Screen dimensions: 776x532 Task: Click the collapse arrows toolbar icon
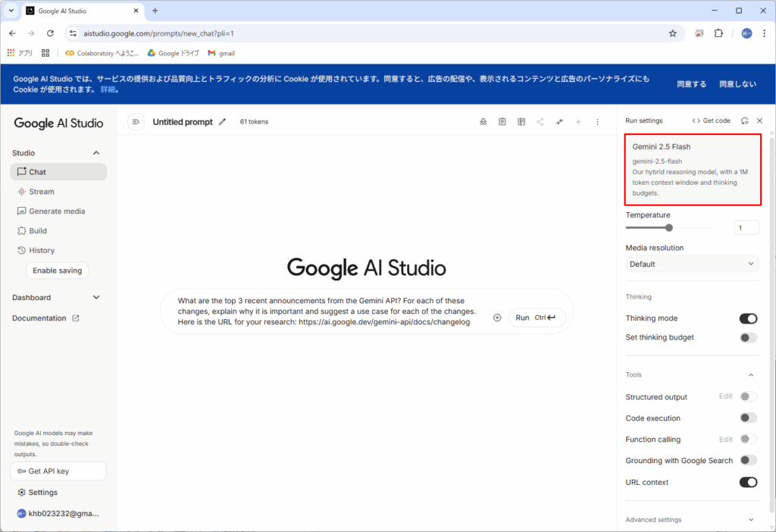pyautogui.click(x=559, y=122)
